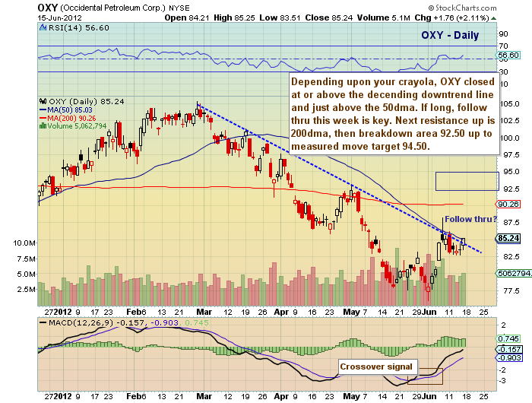Click the MACD -0.157 value tag
Image resolution: width=532 pixels, height=403 pixels.
click(x=508, y=349)
